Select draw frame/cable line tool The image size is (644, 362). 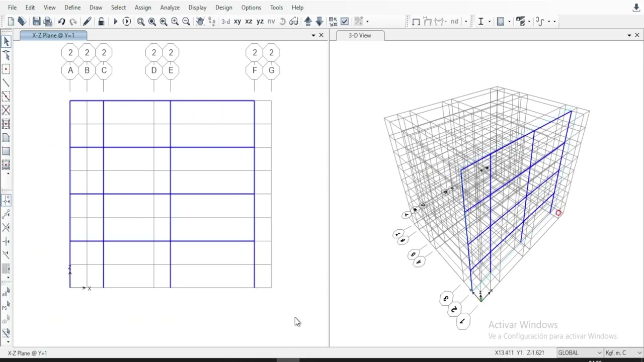click(6, 82)
